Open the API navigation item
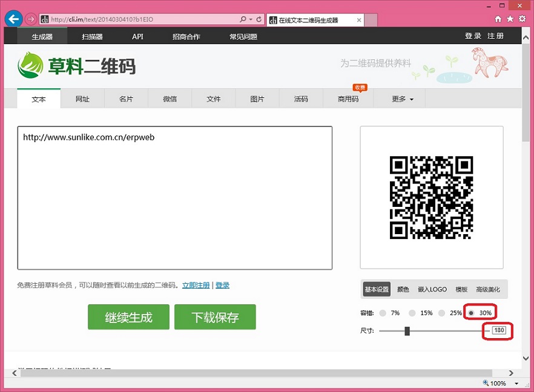Image resolution: width=534 pixels, height=392 pixels. (137, 36)
